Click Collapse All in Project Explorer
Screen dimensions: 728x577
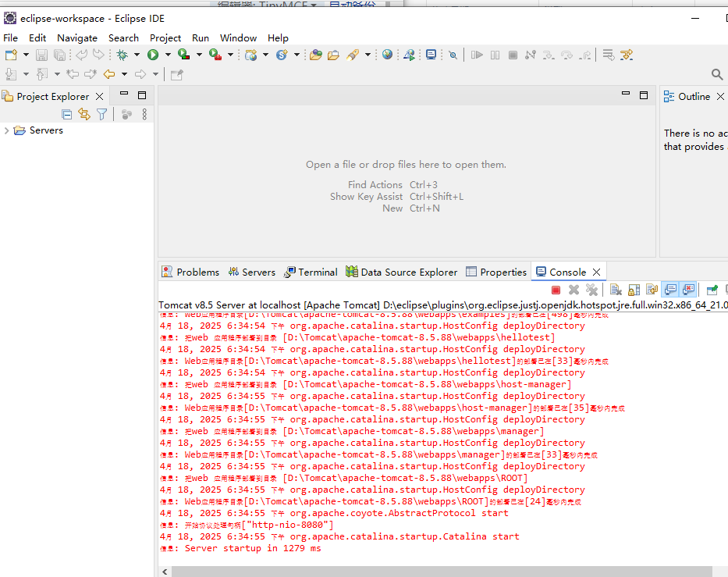click(67, 114)
